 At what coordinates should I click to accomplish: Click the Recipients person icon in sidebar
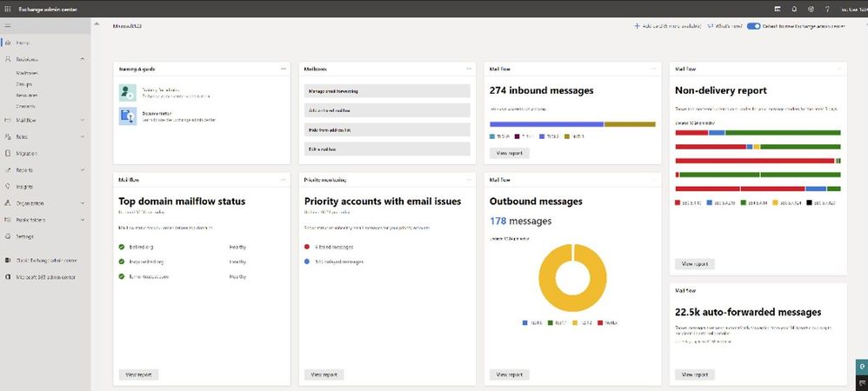pos(8,59)
